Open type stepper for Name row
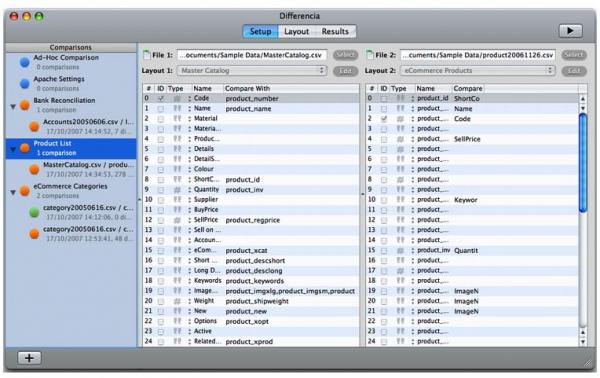The height and width of the screenshot is (378, 600). pos(189,109)
